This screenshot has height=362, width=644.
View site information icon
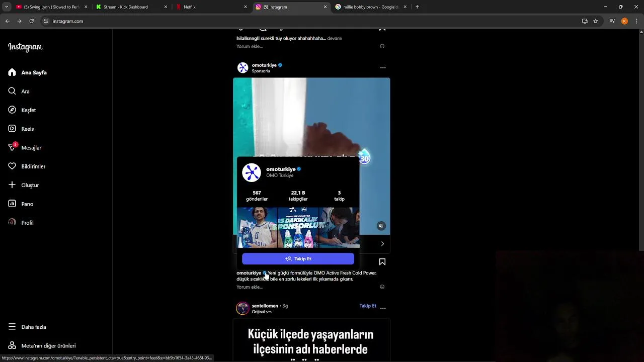pos(46,21)
